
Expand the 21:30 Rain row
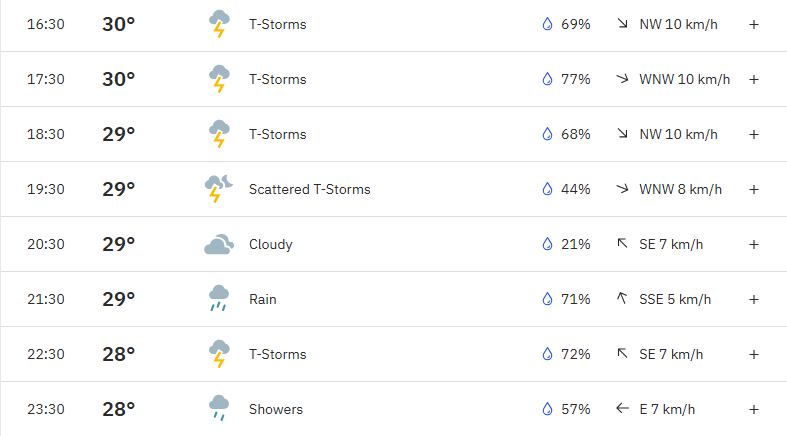click(753, 299)
